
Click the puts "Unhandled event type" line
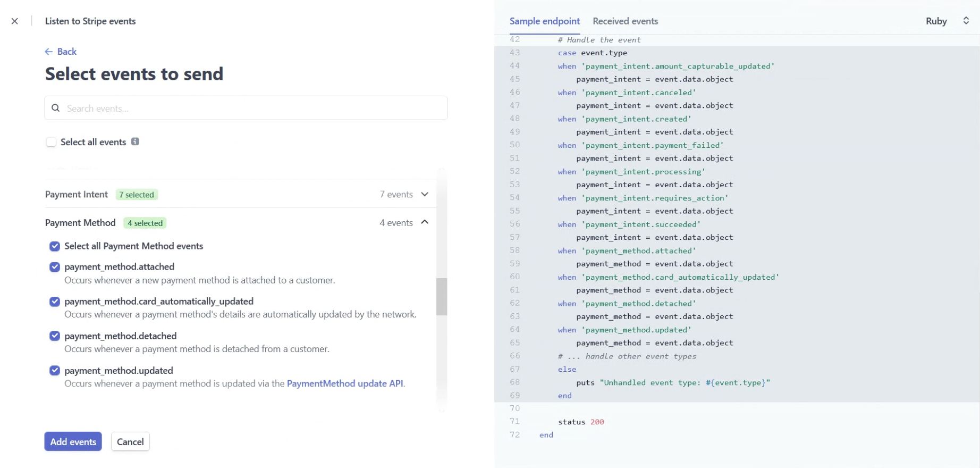pos(673,382)
